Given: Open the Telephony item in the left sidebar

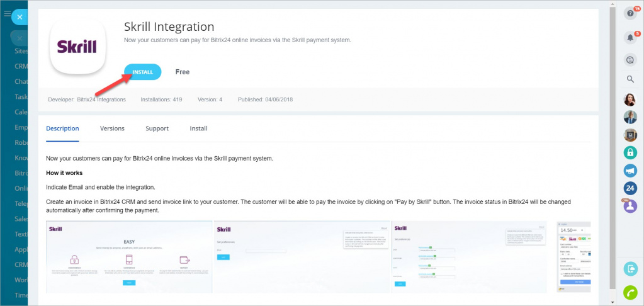Looking at the screenshot, I should (x=21, y=203).
